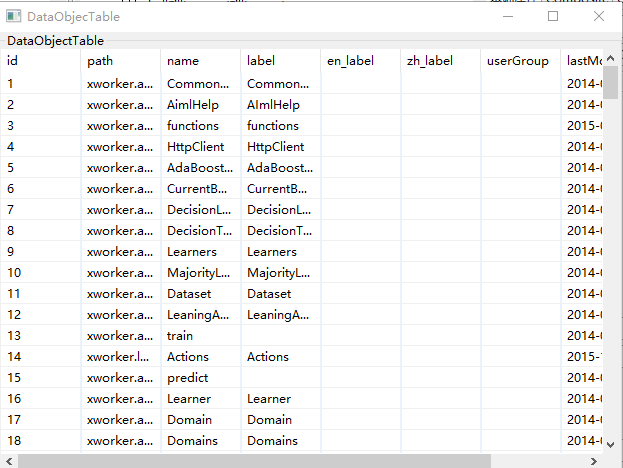Screen dimensions: 623x468
Task: Select the LeaningA... name cell
Action: coord(201,315)
